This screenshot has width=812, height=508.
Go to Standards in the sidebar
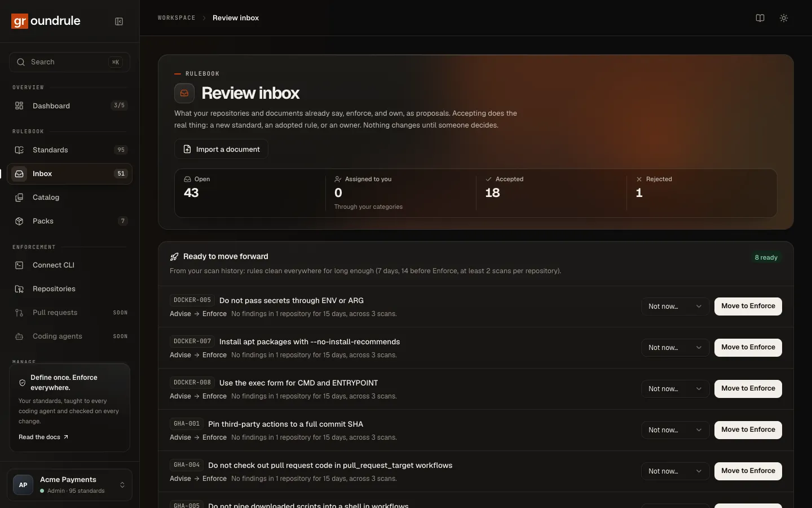(69, 150)
